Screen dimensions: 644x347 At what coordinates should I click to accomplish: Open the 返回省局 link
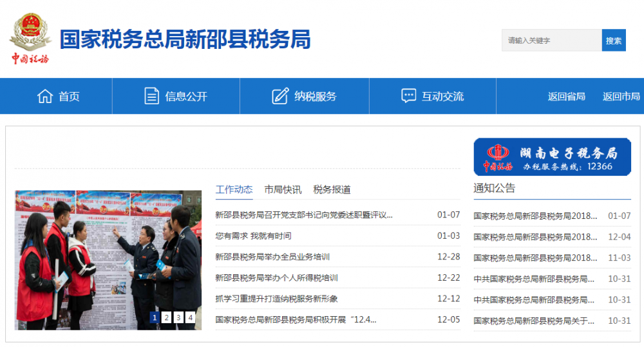pyautogui.click(x=566, y=97)
